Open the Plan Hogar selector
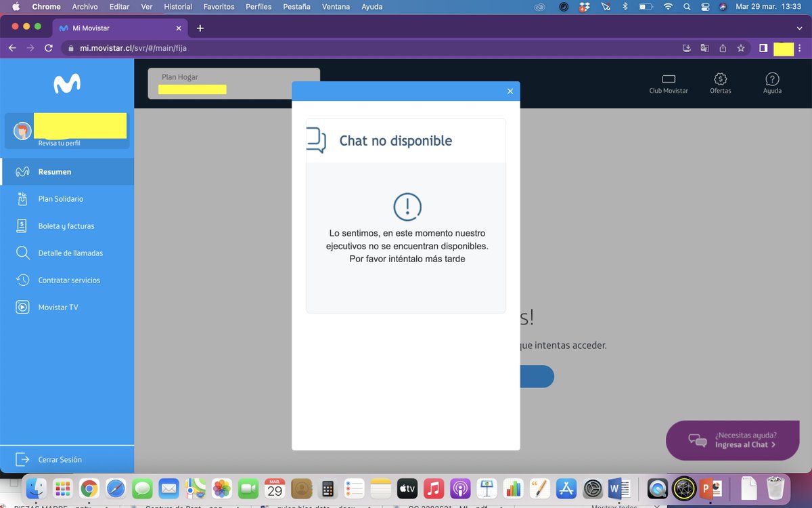Screen dimensions: 812x508 tap(234, 83)
